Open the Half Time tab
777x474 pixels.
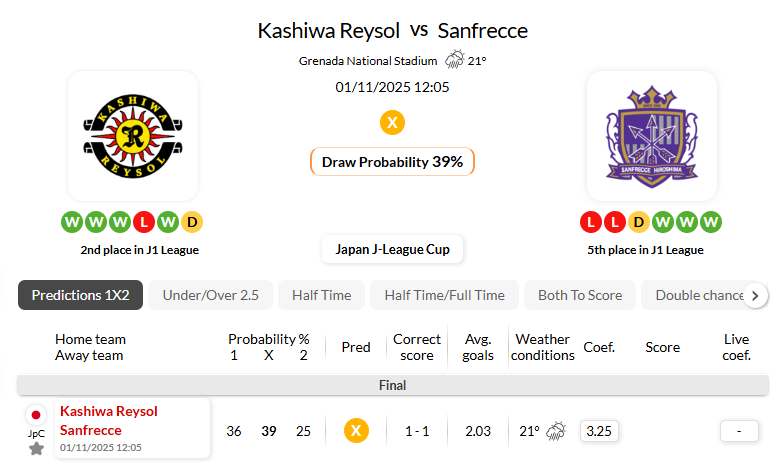tap(321, 295)
